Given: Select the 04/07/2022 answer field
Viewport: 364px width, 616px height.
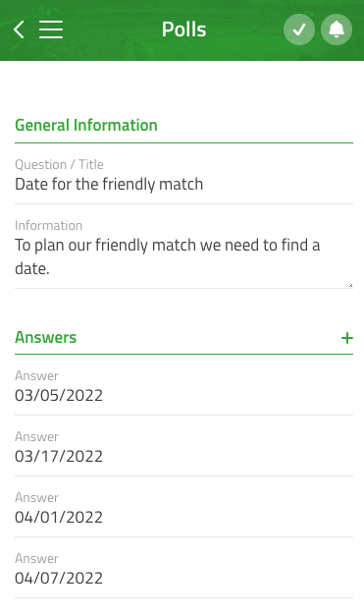Looking at the screenshot, I should 183,579.
